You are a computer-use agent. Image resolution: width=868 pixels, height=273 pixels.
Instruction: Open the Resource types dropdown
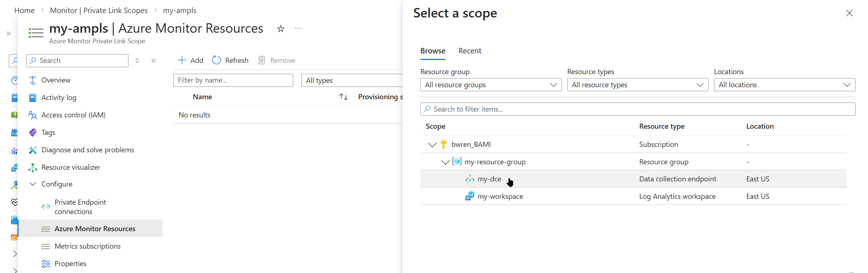(x=637, y=85)
